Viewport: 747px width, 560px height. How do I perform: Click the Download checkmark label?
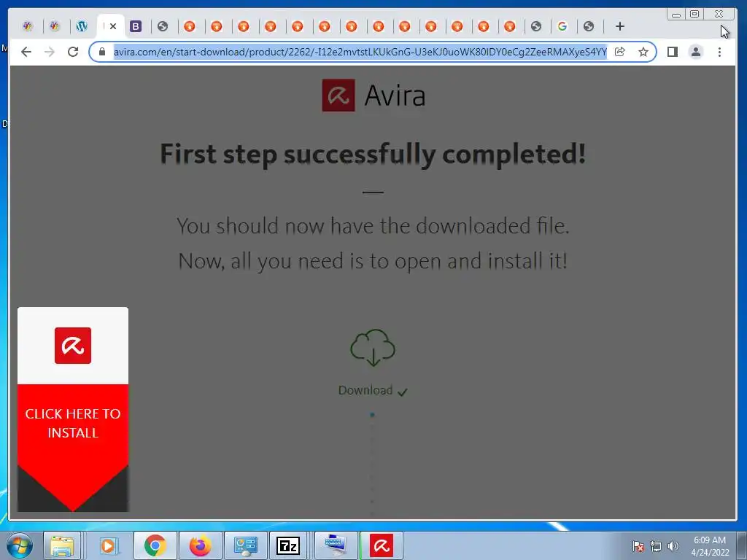pos(373,391)
